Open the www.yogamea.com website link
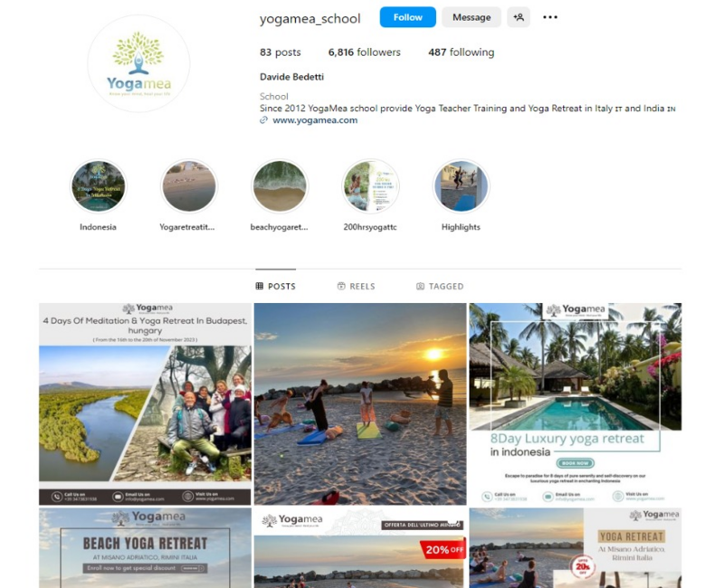The image size is (724, 588). [315, 120]
